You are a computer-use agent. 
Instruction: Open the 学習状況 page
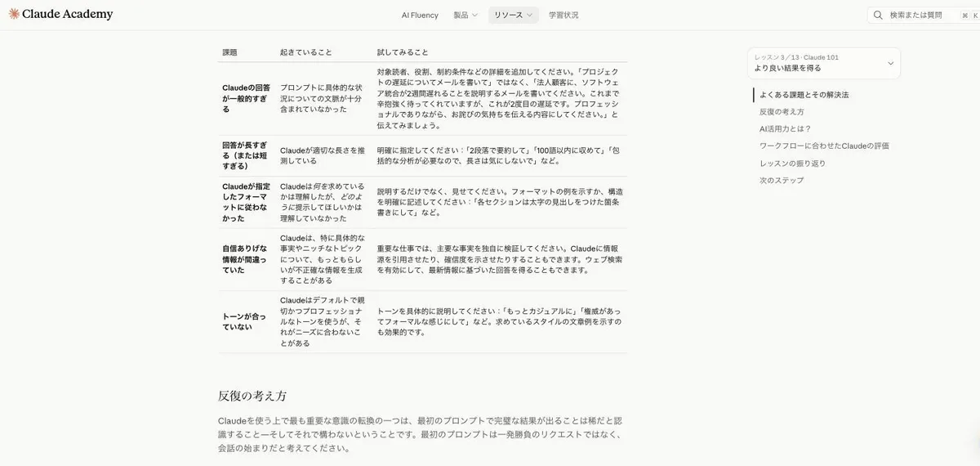563,15
